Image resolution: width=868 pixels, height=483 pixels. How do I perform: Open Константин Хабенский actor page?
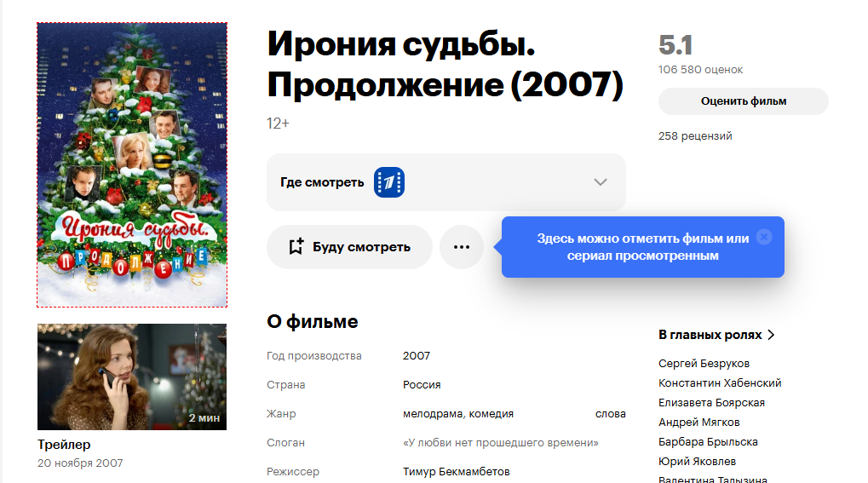720,382
